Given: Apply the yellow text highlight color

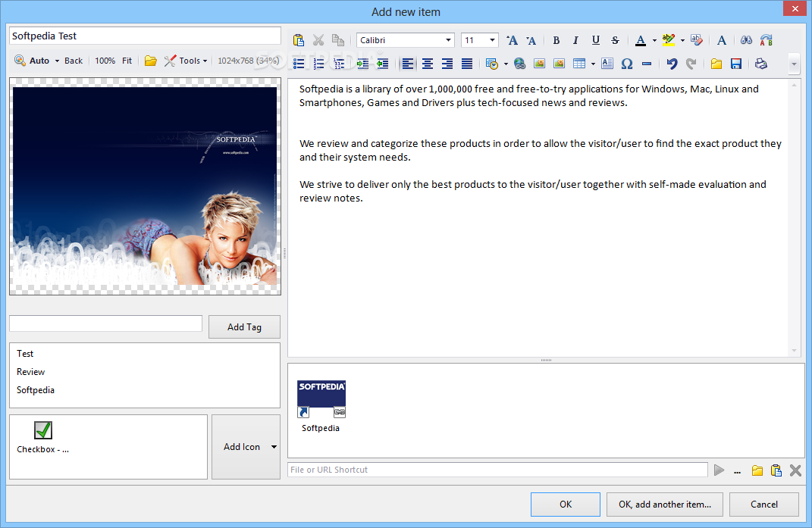Looking at the screenshot, I should click(669, 40).
